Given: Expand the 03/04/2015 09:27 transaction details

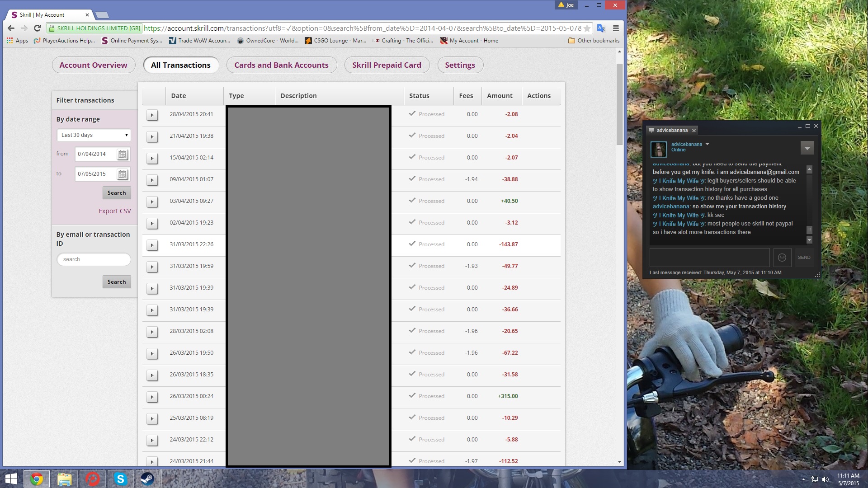Looking at the screenshot, I should pyautogui.click(x=152, y=202).
